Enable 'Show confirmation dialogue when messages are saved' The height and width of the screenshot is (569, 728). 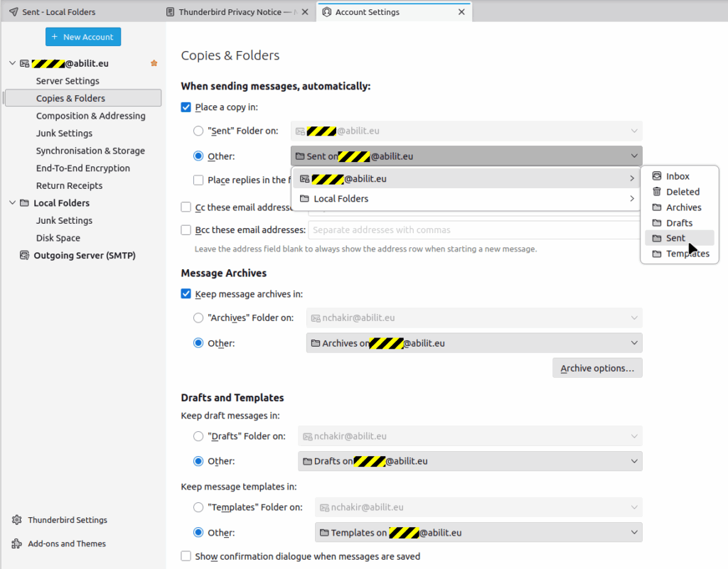point(186,556)
